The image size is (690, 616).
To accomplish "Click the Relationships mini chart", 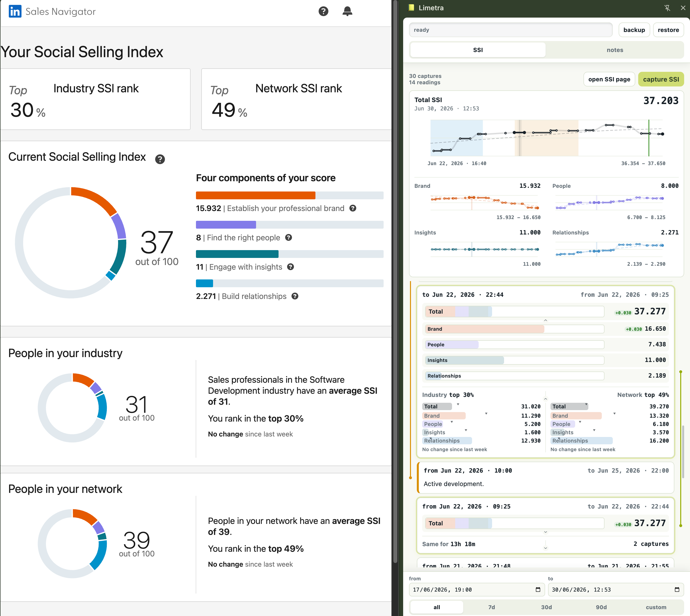I will [x=609, y=249].
